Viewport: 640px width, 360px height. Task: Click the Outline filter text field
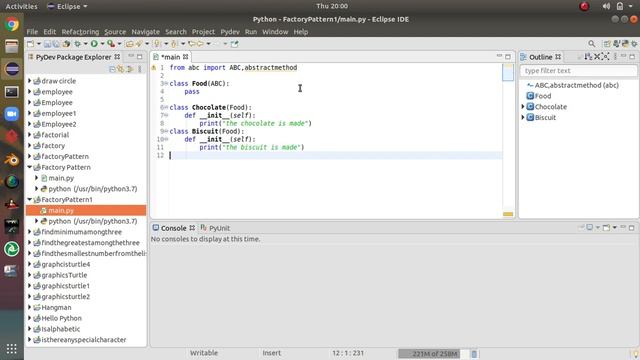[x=578, y=71]
